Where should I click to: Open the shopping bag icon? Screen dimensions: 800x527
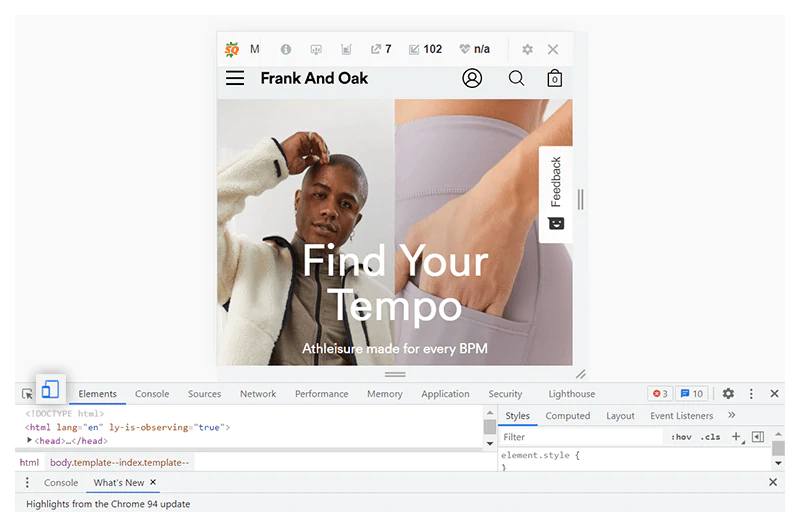click(554, 78)
